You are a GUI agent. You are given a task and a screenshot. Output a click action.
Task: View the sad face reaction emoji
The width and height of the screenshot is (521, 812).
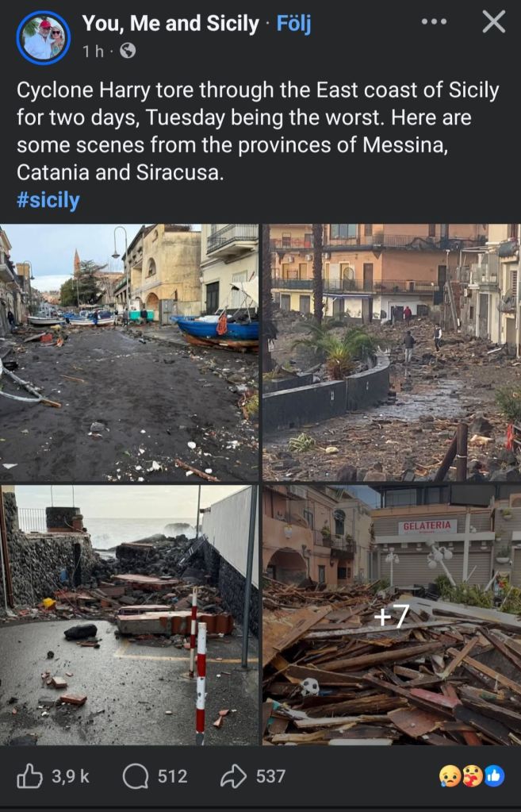(449, 776)
